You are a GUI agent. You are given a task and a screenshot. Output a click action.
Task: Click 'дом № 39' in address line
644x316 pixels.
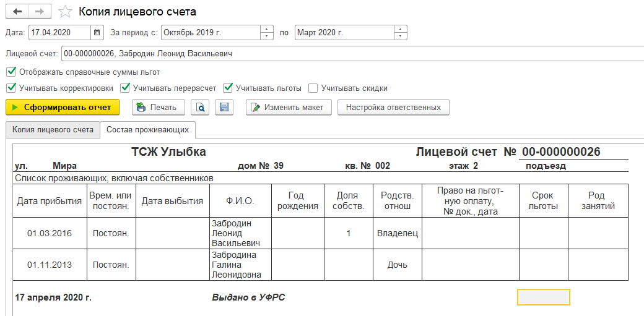click(x=261, y=166)
